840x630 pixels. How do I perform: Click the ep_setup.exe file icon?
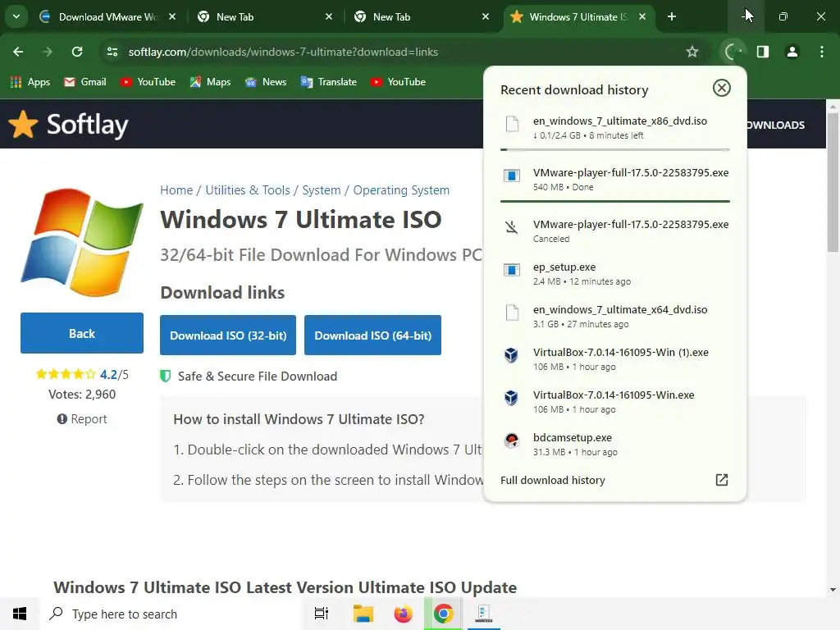pyautogui.click(x=512, y=269)
